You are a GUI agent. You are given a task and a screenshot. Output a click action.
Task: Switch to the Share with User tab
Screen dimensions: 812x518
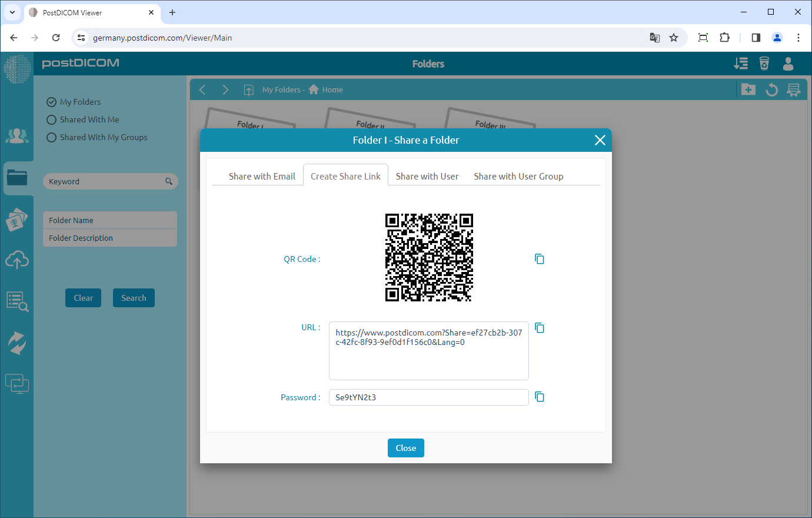427,177
